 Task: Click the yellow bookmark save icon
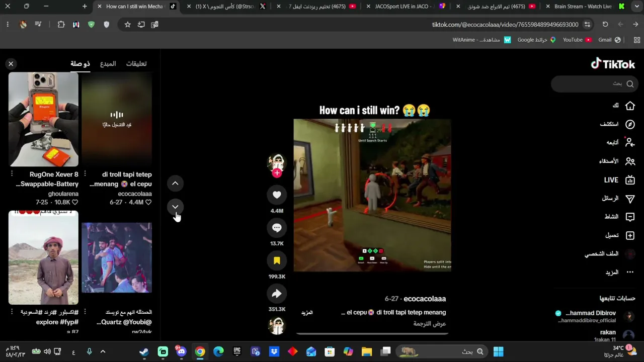pyautogui.click(x=277, y=260)
